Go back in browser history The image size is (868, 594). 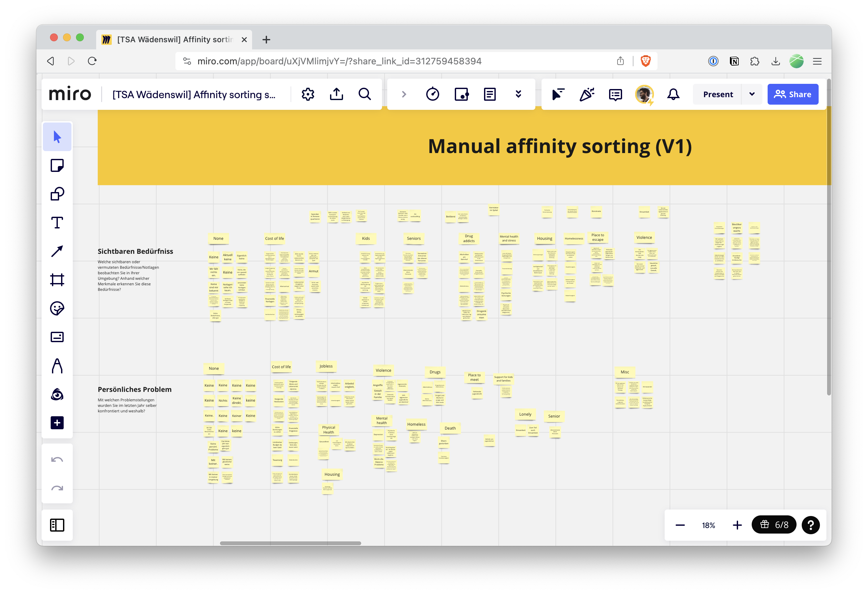(51, 61)
